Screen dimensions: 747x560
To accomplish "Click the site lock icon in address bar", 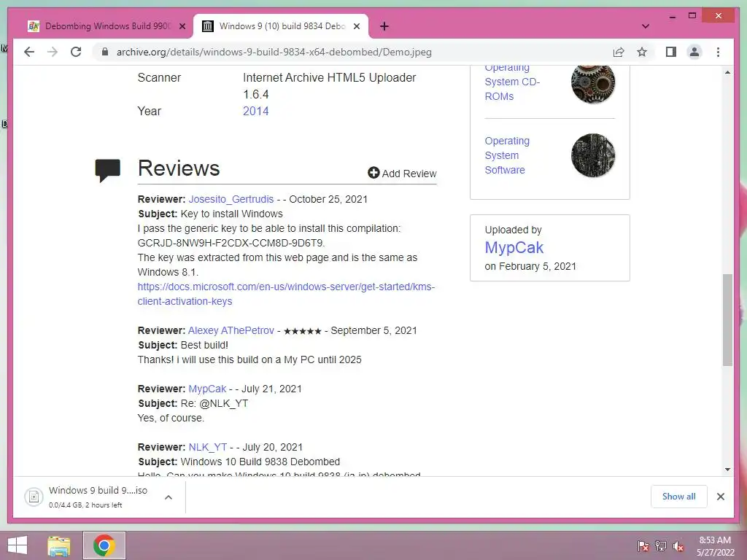I will (105, 52).
